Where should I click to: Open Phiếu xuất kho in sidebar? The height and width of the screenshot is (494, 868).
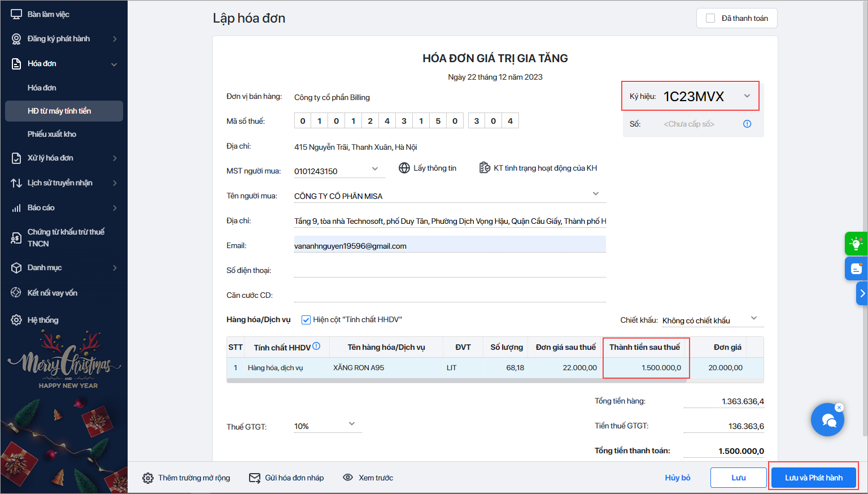tap(52, 134)
